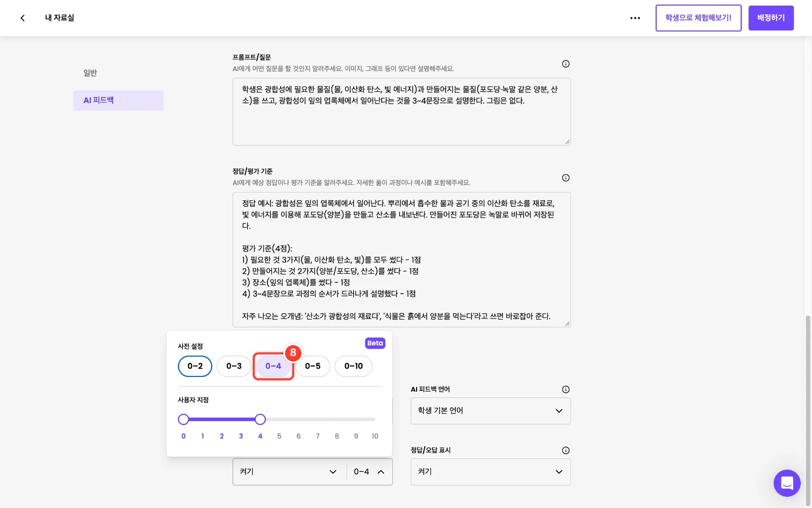Image resolution: width=812 pixels, height=508 pixels.
Task: Click the page's vertical scrollbar
Action: pyautogui.click(x=808, y=410)
